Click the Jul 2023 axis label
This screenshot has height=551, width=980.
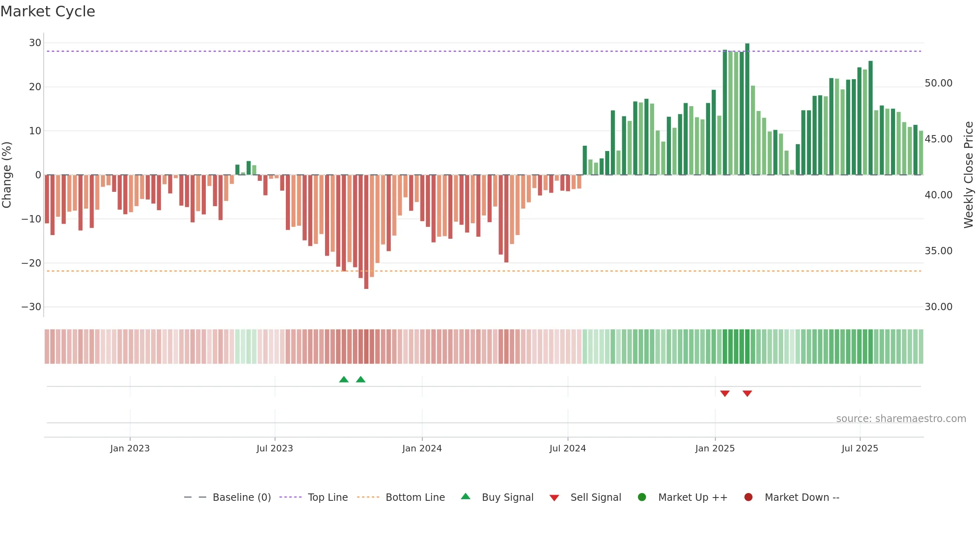click(275, 448)
